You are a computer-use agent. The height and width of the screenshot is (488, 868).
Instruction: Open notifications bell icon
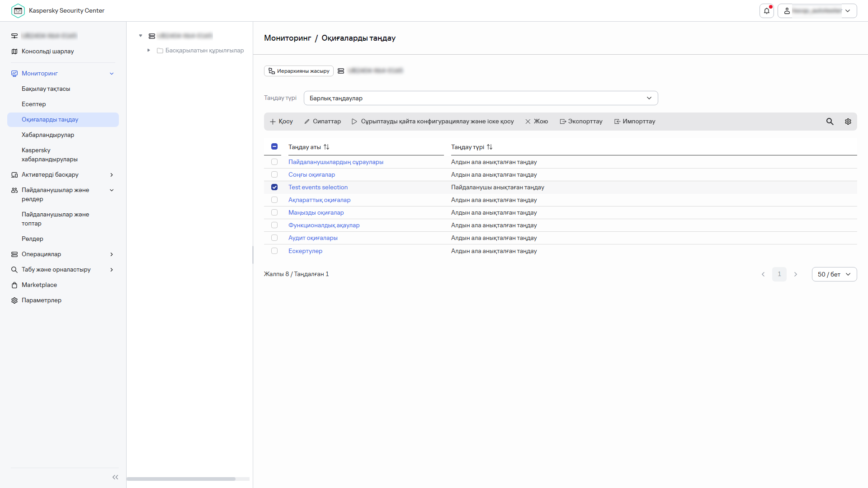click(x=766, y=11)
